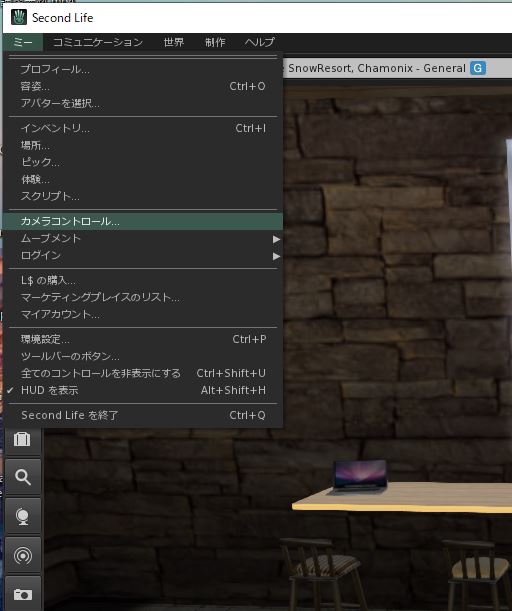Viewport: 512px width, 611px height.
Task: Expand the ムーブメント submenu arrow
Action: pyautogui.click(x=276, y=239)
